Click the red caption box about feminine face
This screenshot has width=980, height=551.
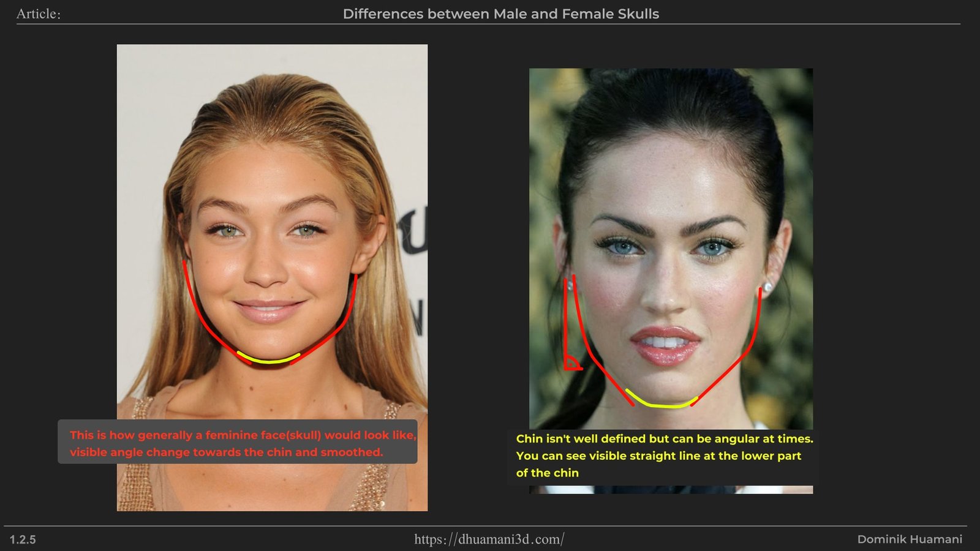click(x=237, y=442)
